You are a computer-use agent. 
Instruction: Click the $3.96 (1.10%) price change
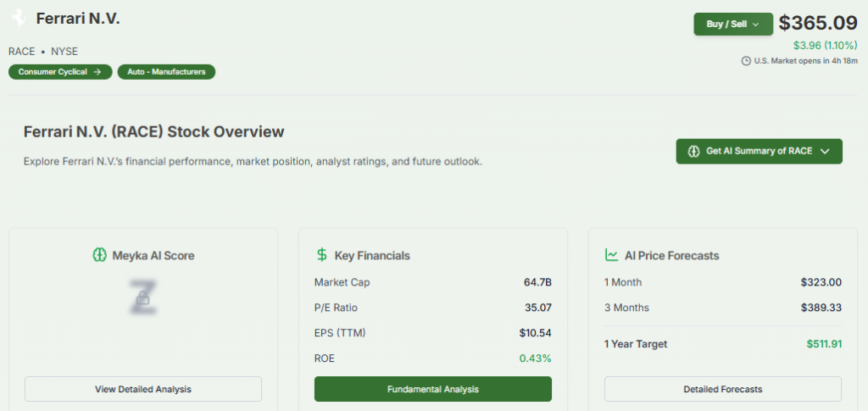pyautogui.click(x=825, y=46)
